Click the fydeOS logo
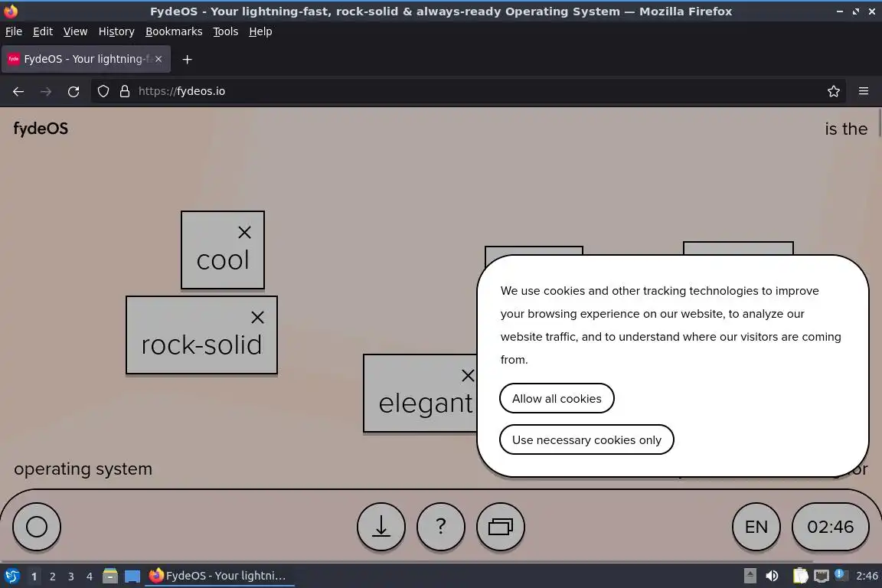This screenshot has width=882, height=588. (x=41, y=129)
